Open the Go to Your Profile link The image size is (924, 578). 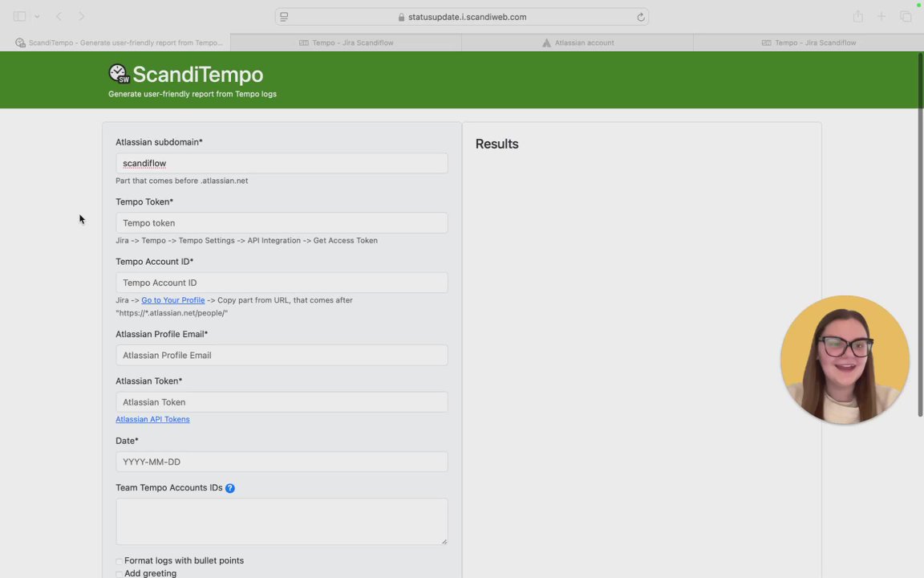(x=172, y=300)
